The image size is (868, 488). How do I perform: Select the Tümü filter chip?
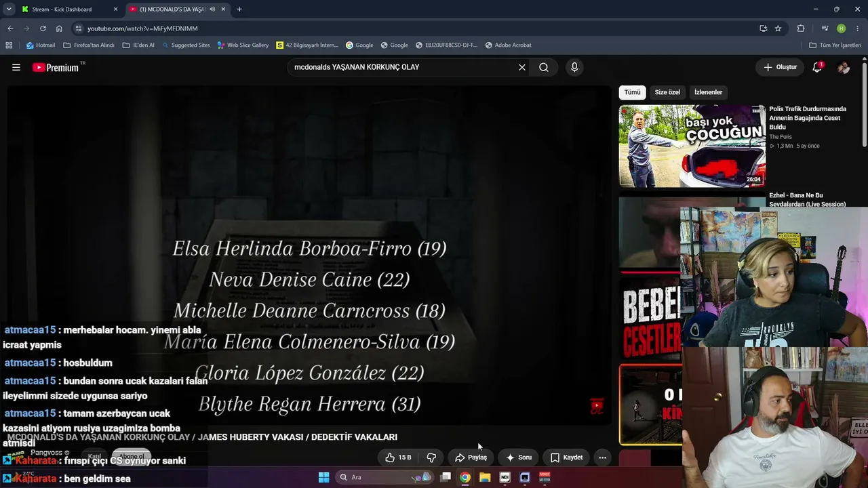tap(632, 92)
